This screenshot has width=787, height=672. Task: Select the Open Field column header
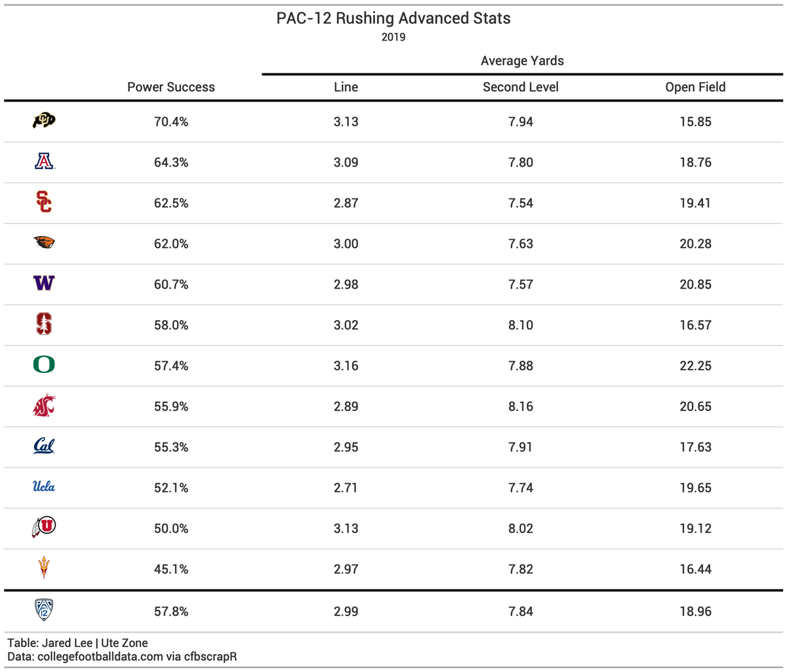pyautogui.click(x=695, y=87)
